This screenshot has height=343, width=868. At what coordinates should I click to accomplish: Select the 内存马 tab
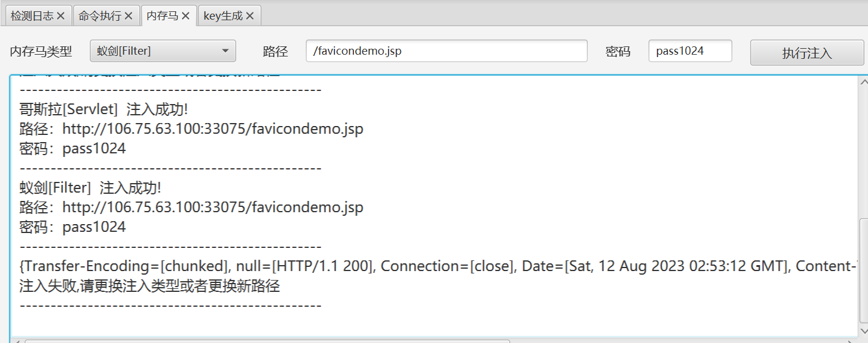click(162, 16)
